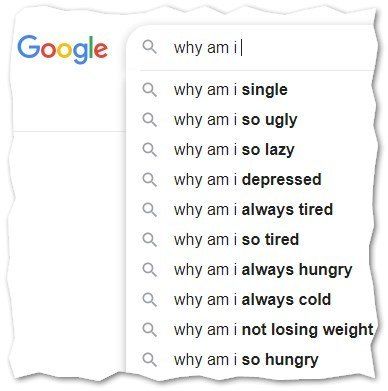Click the magnifier icon beside 'single' suggestion
The height and width of the screenshot is (391, 388).
tap(149, 90)
